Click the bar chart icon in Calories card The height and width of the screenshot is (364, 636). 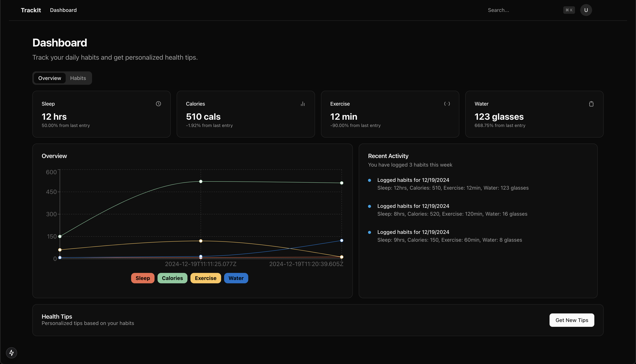tap(303, 104)
